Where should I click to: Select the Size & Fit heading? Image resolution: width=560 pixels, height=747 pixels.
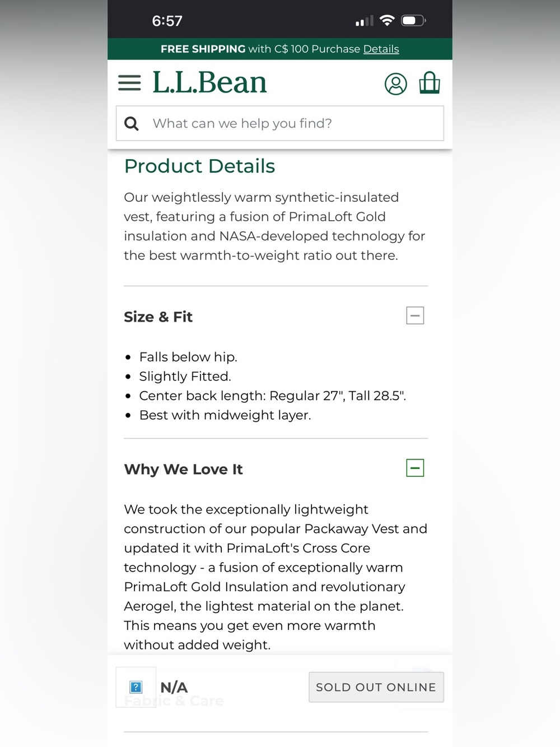coord(158,317)
